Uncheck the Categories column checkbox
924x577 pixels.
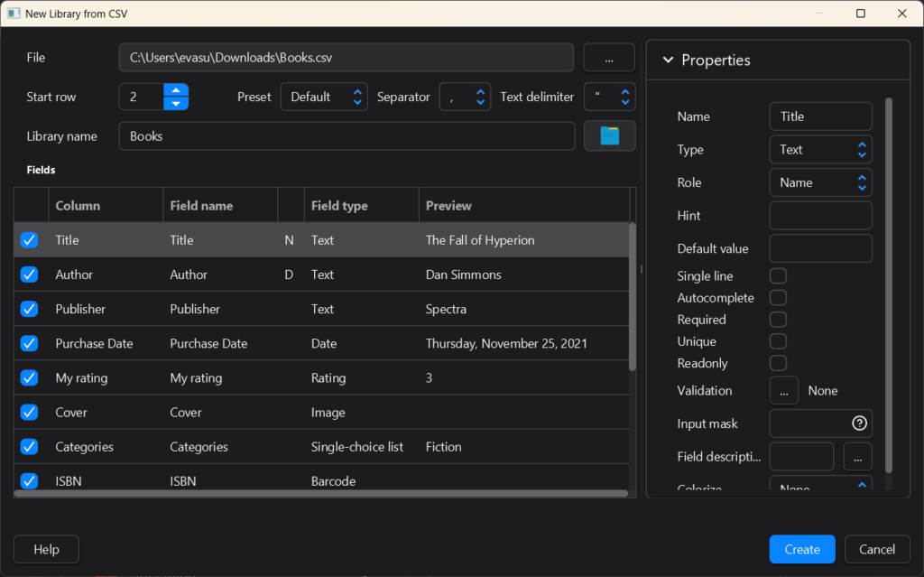coord(29,447)
